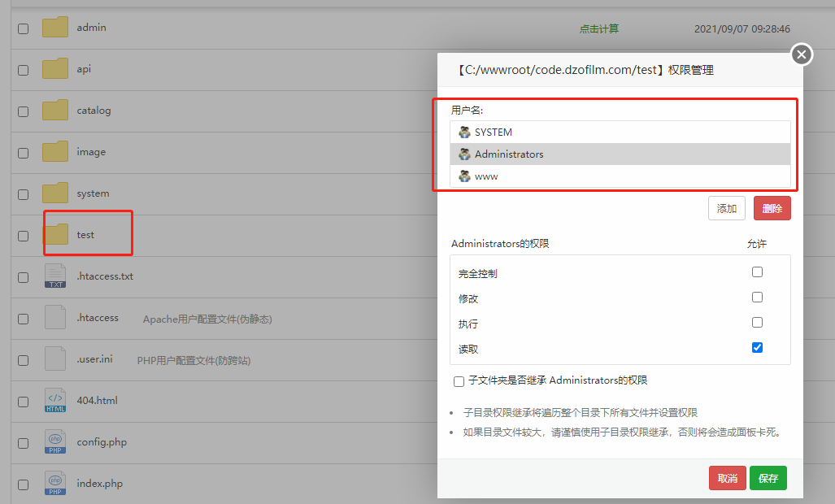Click the 添加 button

point(726,208)
